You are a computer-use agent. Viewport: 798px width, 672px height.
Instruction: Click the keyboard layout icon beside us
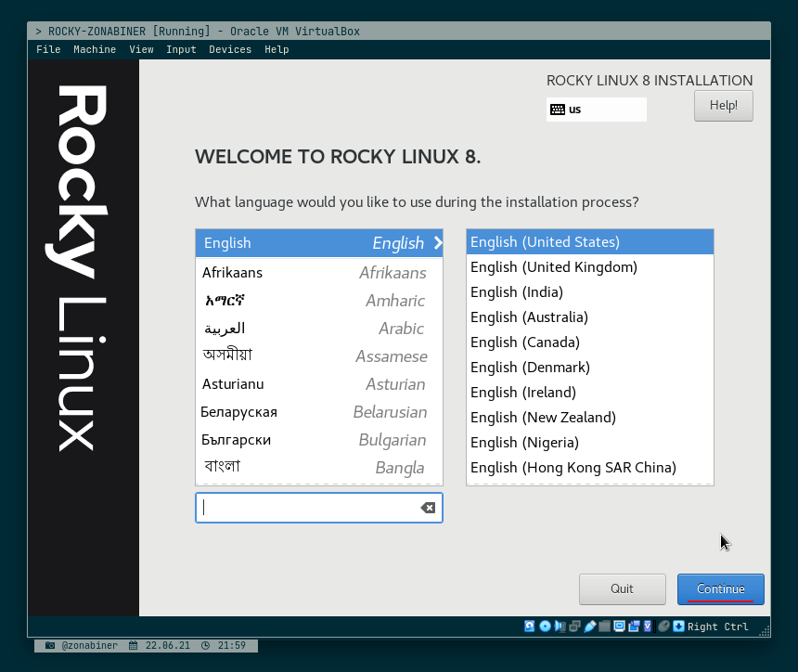click(x=557, y=109)
